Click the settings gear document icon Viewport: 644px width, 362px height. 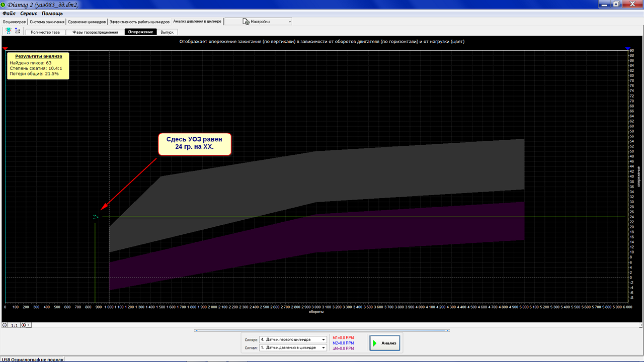point(246,22)
